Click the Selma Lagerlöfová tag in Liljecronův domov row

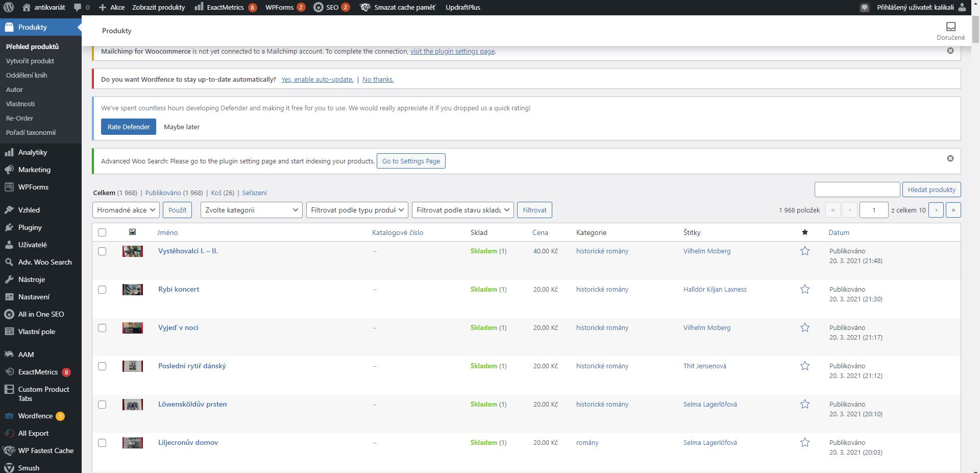point(710,442)
